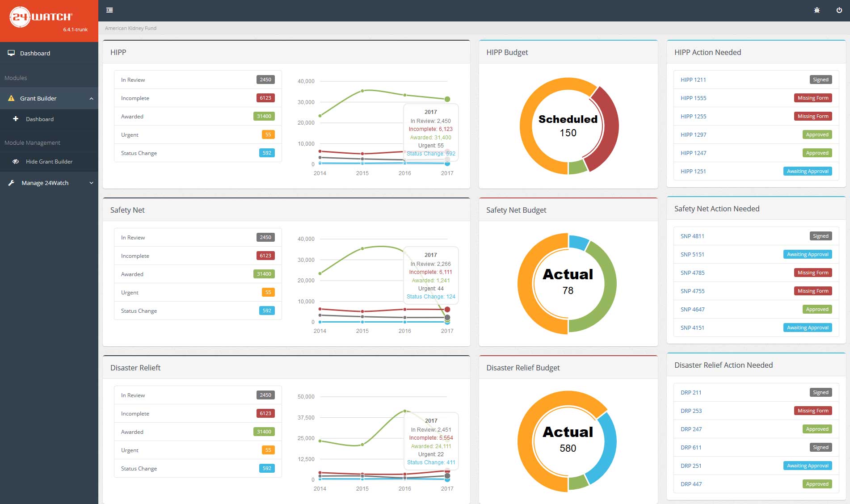This screenshot has width=850, height=504.
Task: Click the bug report icon
Action: (x=817, y=10)
